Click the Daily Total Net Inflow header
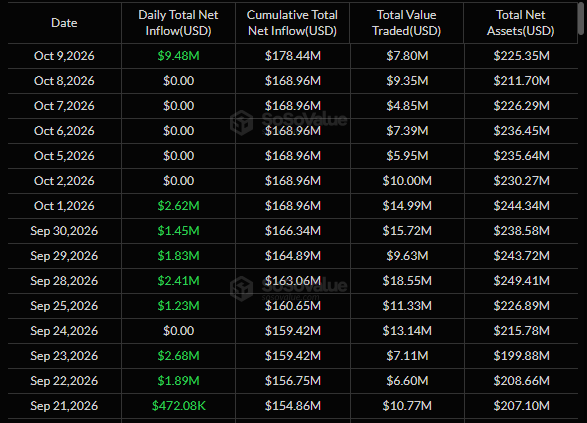This screenshot has height=423, width=587. (178, 23)
